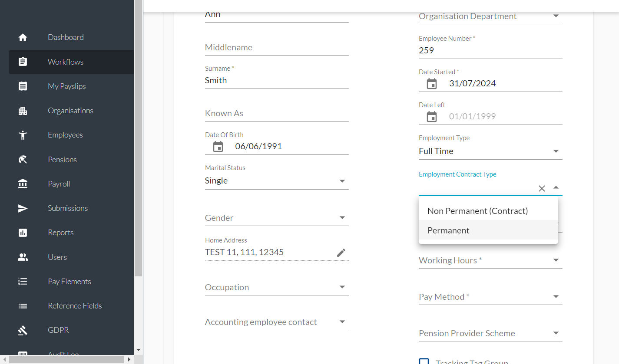Expand the Pension Provider Scheme dropdown
Image resolution: width=619 pixels, height=364 pixels.
[x=556, y=333]
